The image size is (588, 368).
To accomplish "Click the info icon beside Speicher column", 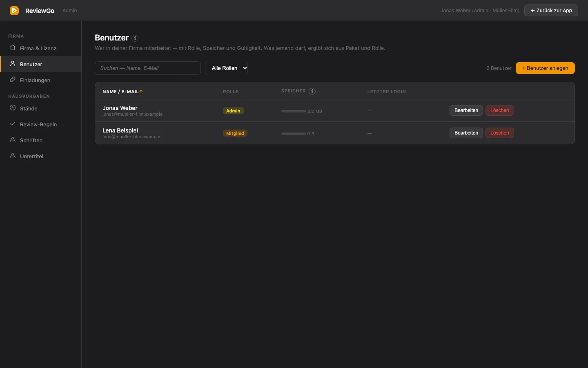I will click(312, 91).
